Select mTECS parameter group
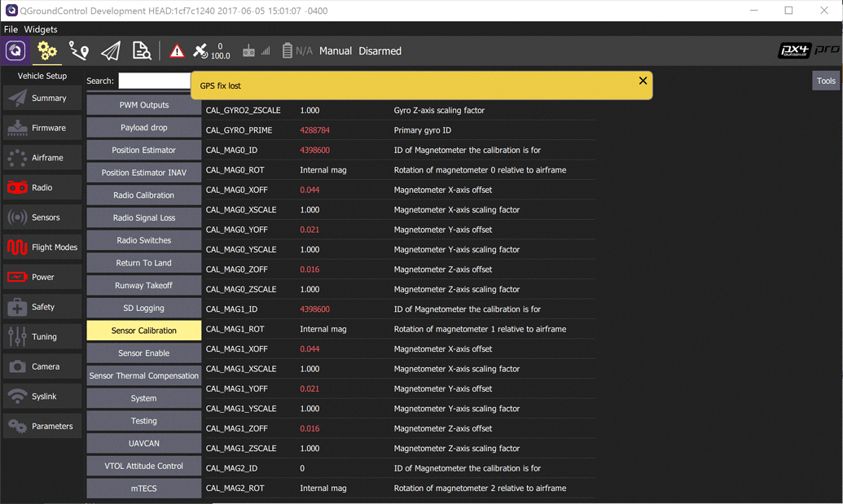Viewport: 843px width, 504px height. [x=144, y=489]
